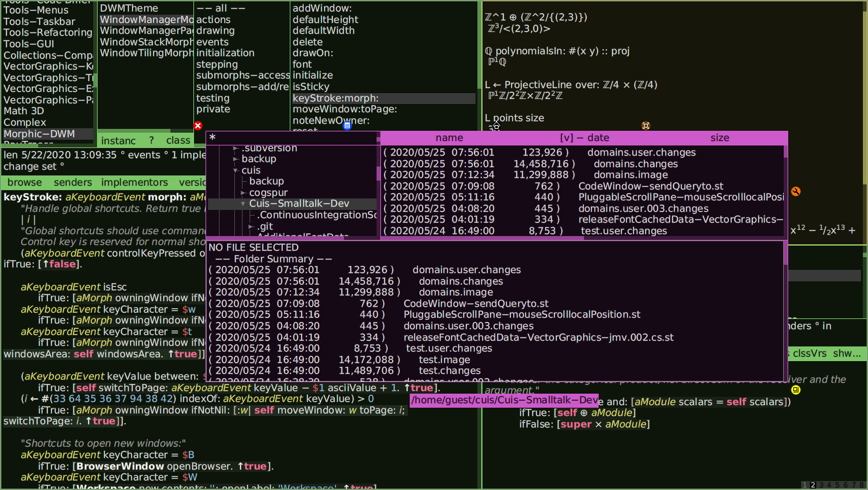Select CodeWindow-sendQueryto.st in the upper file list
868x490 pixels.
(583, 186)
